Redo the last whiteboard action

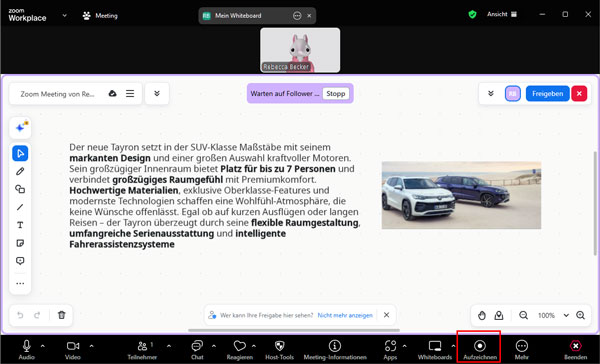[x=37, y=315]
